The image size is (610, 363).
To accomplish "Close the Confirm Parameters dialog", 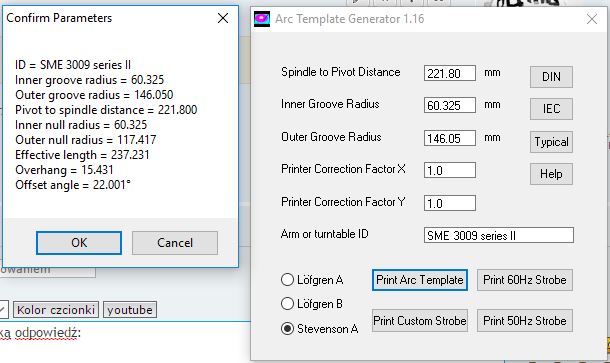I will pyautogui.click(x=223, y=18).
